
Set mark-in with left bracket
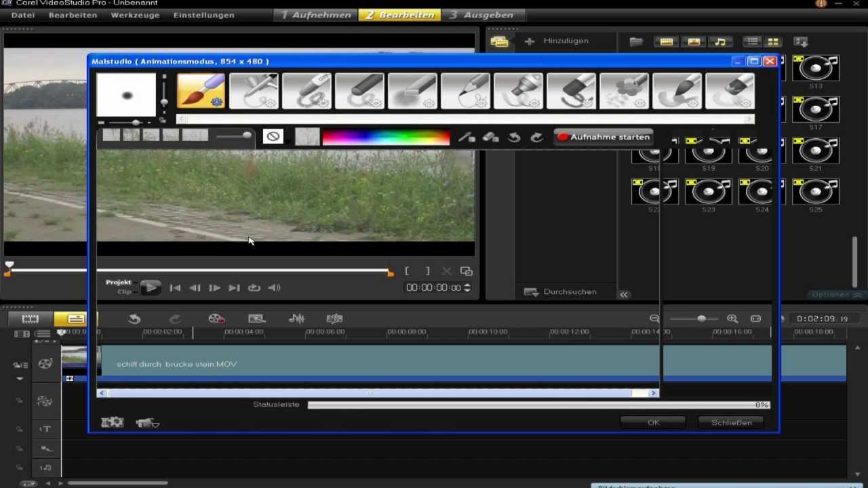tap(407, 271)
